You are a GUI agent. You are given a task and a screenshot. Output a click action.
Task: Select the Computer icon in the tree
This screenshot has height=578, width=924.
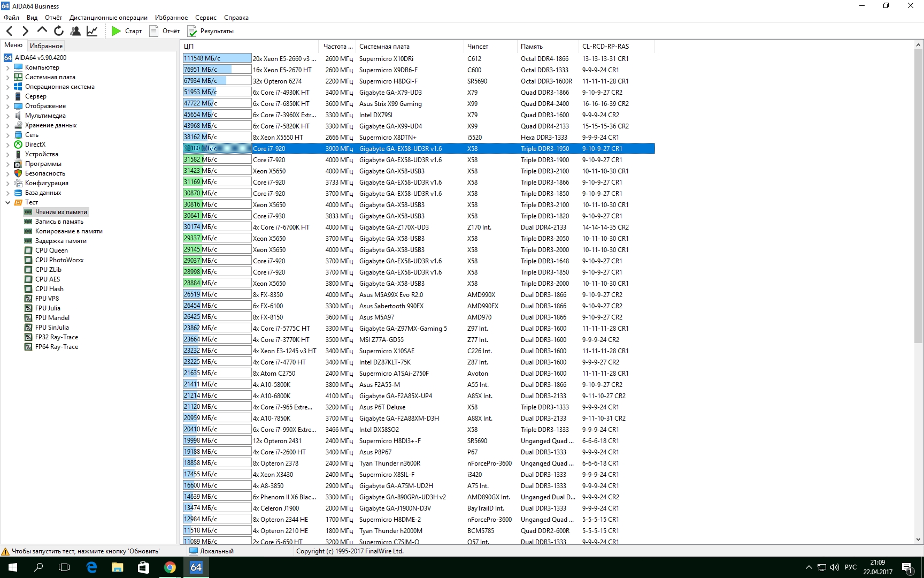click(18, 67)
